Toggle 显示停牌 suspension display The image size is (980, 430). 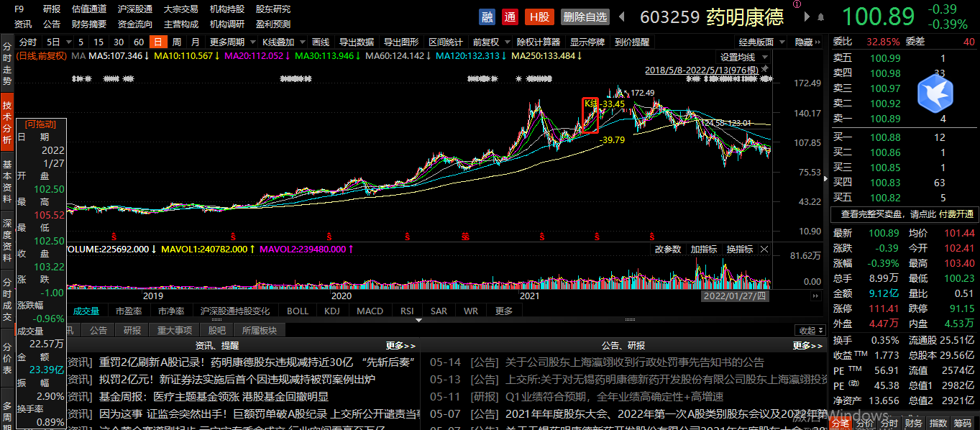click(x=587, y=42)
